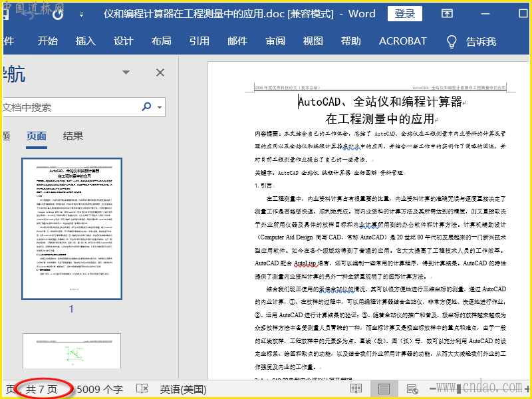Click the misspelled word AutoLisp

pos(305,263)
